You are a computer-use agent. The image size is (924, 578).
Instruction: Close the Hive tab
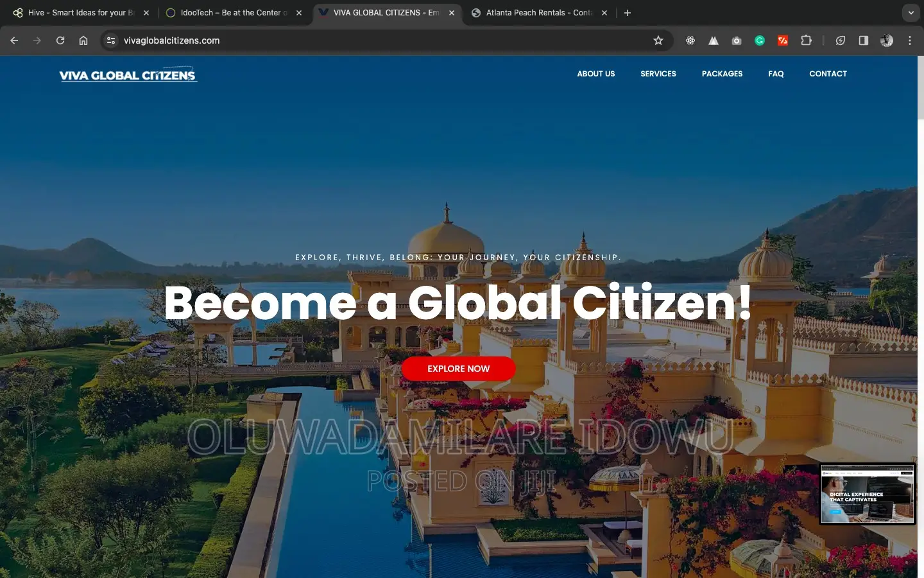coord(146,13)
